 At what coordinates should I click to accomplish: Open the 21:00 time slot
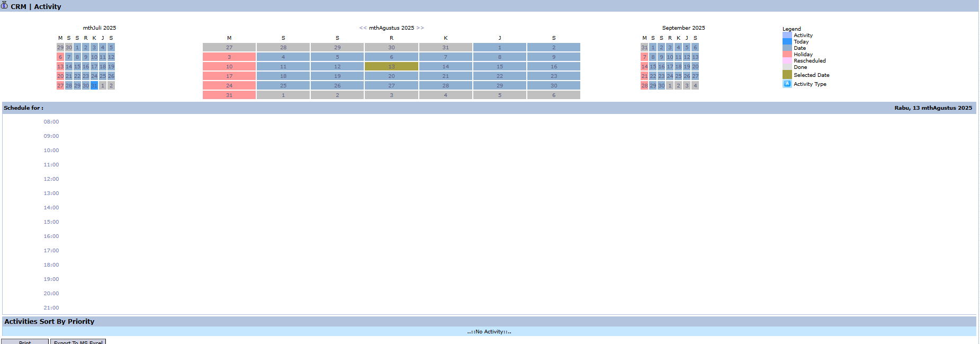51,308
